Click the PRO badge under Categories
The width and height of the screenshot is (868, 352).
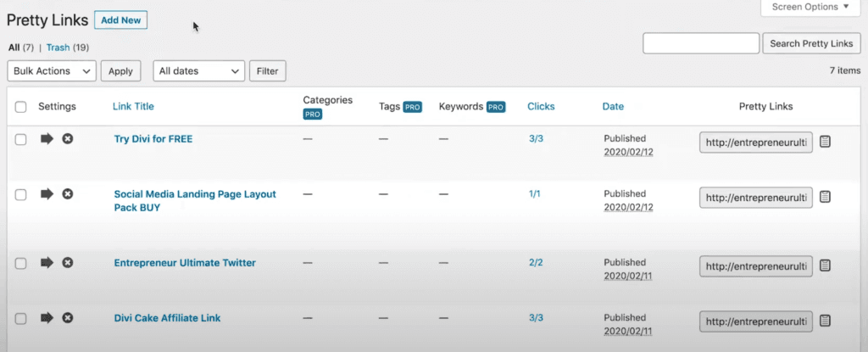[x=312, y=115]
